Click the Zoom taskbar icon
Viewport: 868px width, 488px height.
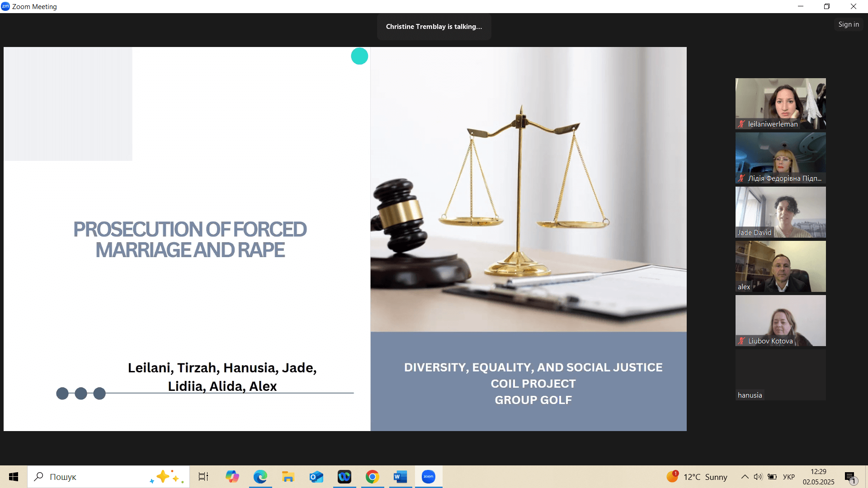coord(429,477)
